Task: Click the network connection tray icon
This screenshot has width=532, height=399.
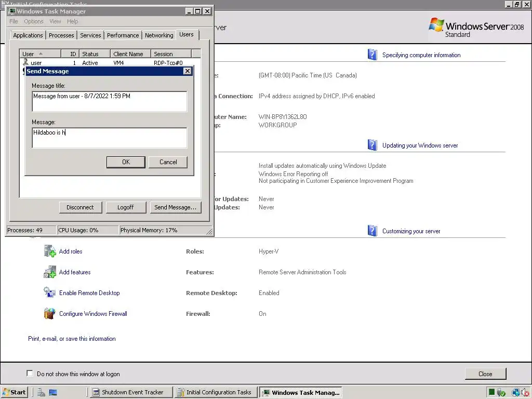Action: pyautogui.click(x=516, y=393)
